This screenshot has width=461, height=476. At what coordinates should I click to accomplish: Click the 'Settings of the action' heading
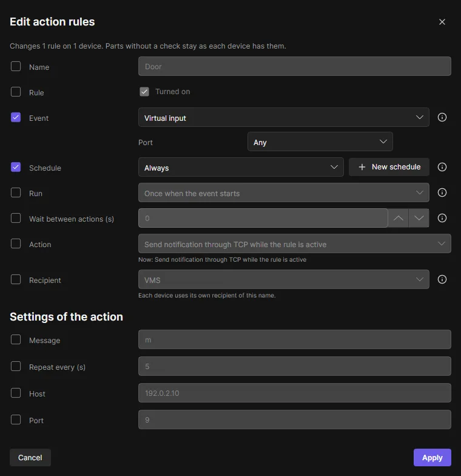click(67, 317)
